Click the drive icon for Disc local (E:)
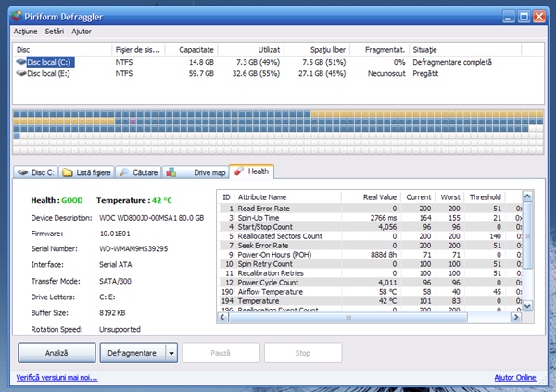Screen dimensions: 556x392 click(x=21, y=73)
